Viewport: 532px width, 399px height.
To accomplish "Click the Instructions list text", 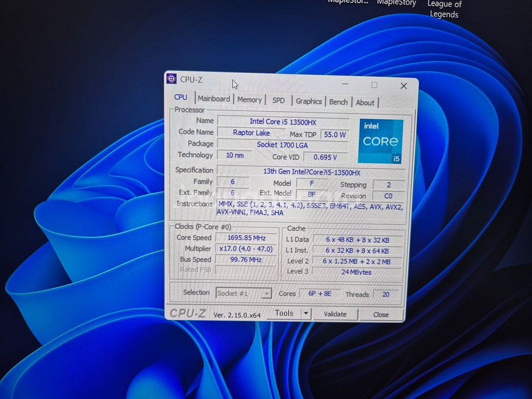I will click(310, 208).
